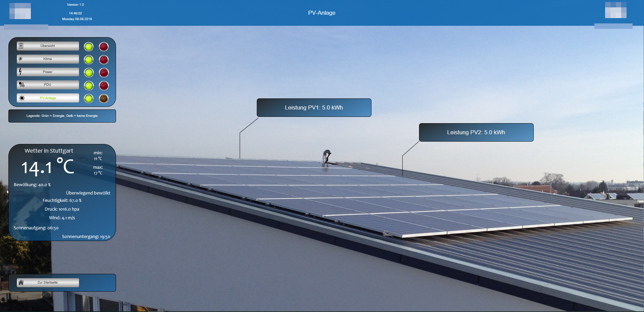
Task: Click the lightning bolt icon on Power
Action: [20, 72]
